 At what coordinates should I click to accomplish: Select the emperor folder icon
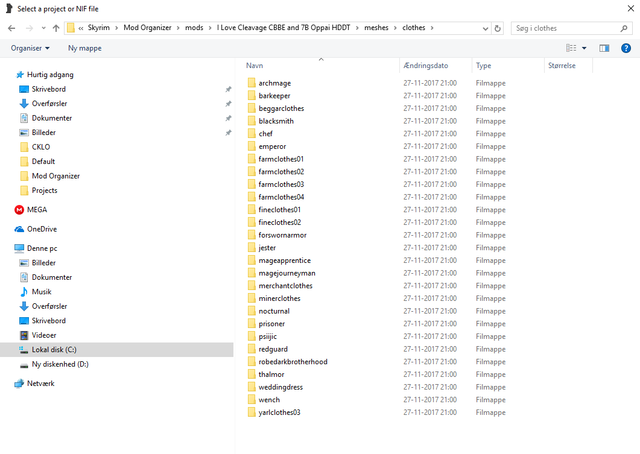[251, 146]
